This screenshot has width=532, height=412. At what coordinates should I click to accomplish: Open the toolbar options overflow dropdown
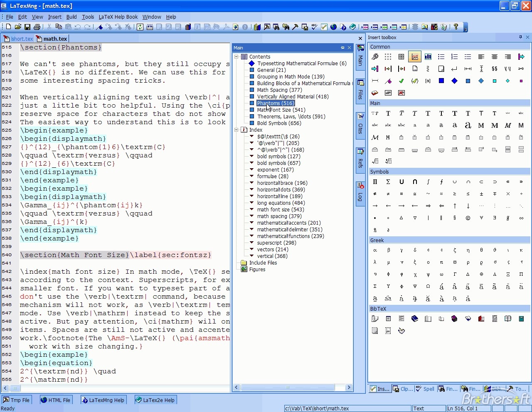coord(465,29)
